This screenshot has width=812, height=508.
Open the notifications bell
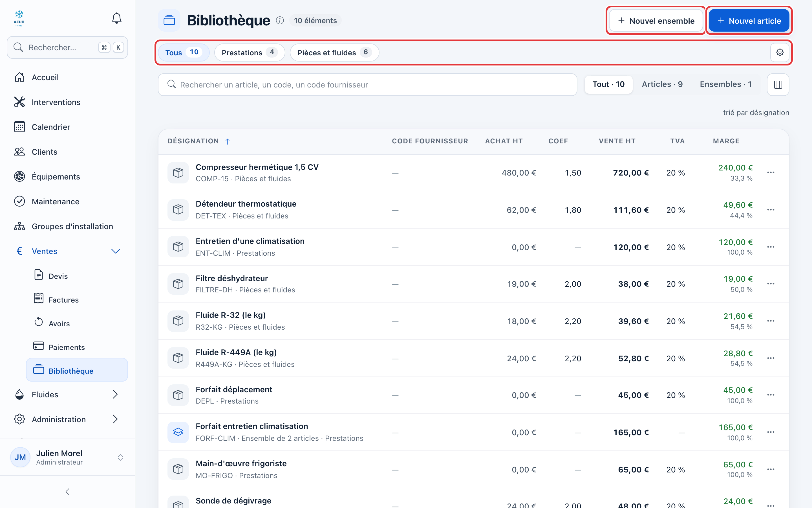point(116,18)
